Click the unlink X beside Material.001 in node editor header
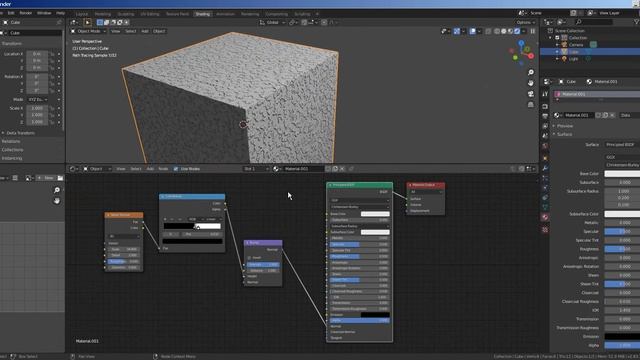Viewport: 640px width, 360px height. tap(342, 169)
